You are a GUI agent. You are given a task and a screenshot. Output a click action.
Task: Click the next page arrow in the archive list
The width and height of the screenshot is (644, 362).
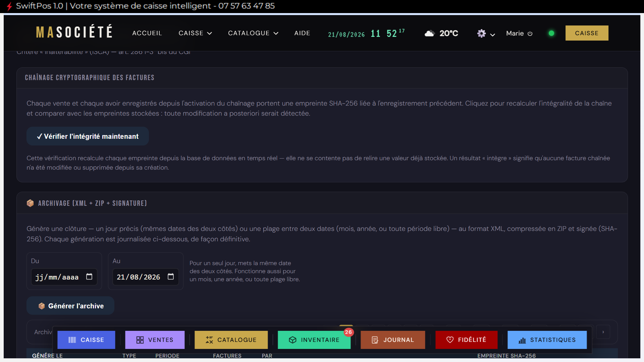pos(603,332)
